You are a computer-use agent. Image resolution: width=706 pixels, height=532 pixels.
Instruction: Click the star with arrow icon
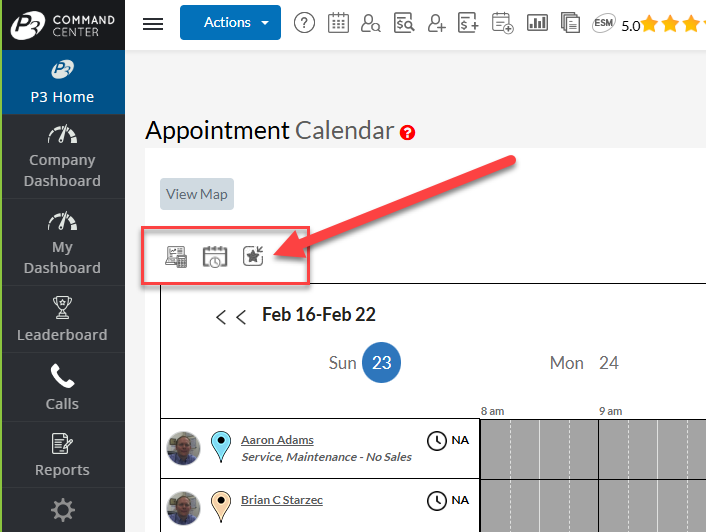coord(253,257)
